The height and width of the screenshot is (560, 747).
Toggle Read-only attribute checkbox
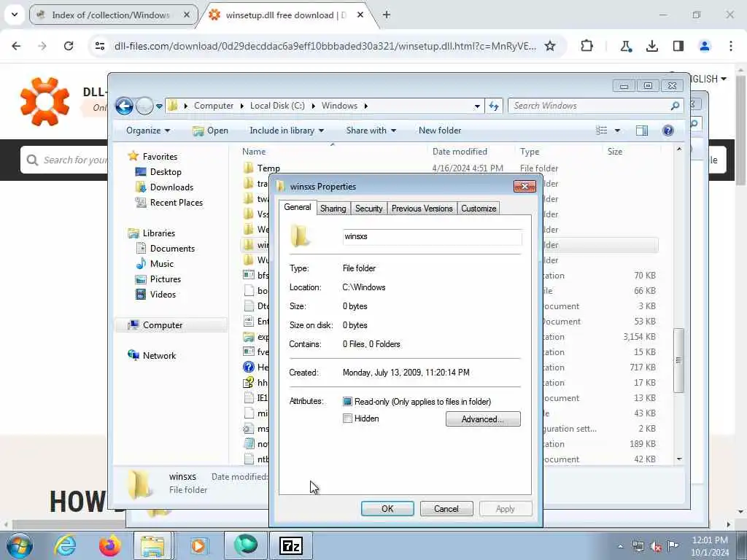point(347,402)
